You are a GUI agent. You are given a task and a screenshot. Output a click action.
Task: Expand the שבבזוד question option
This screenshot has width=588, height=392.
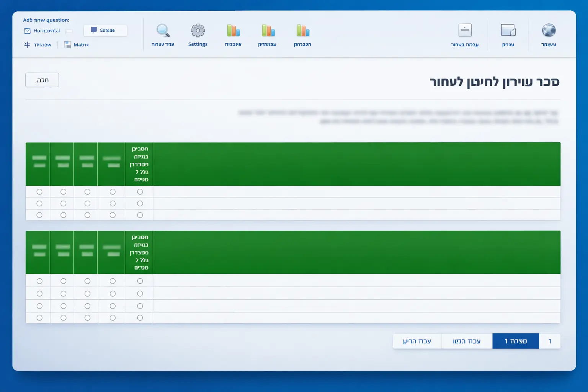tap(37, 44)
